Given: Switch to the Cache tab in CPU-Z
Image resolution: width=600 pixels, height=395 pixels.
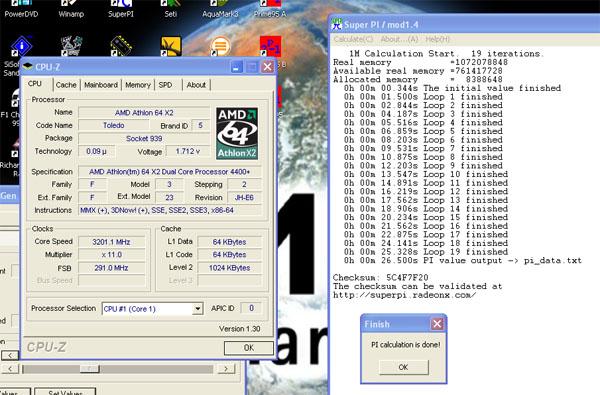Looking at the screenshot, I should [x=66, y=85].
